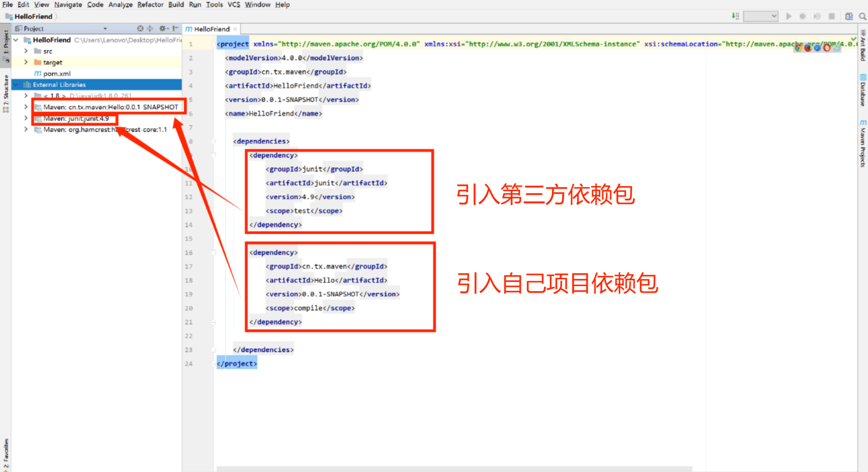This screenshot has height=472, width=868.
Task: Select the HelloFriend editor tab
Action: pos(211,29)
